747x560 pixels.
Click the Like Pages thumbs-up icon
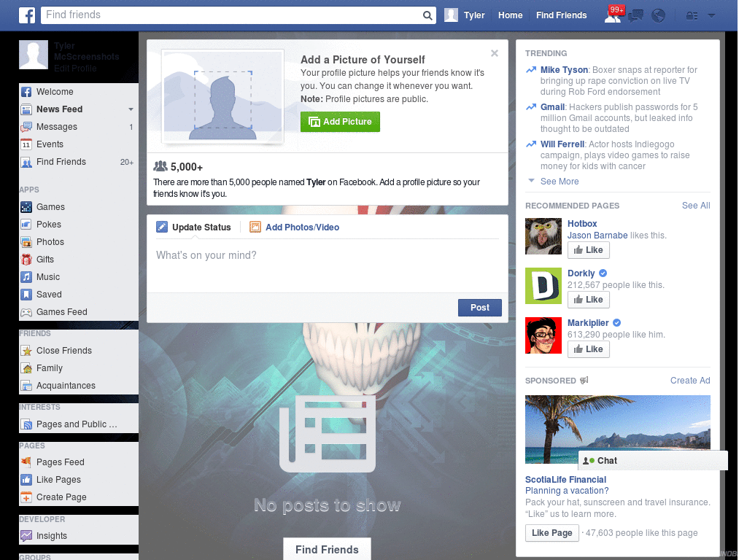[x=26, y=480]
